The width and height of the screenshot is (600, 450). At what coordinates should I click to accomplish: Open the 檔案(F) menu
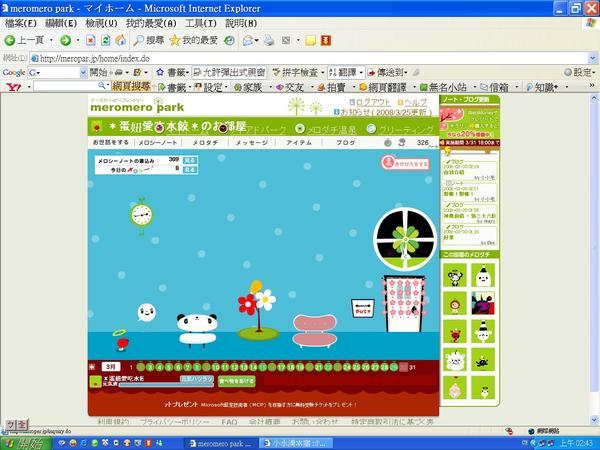[21, 23]
